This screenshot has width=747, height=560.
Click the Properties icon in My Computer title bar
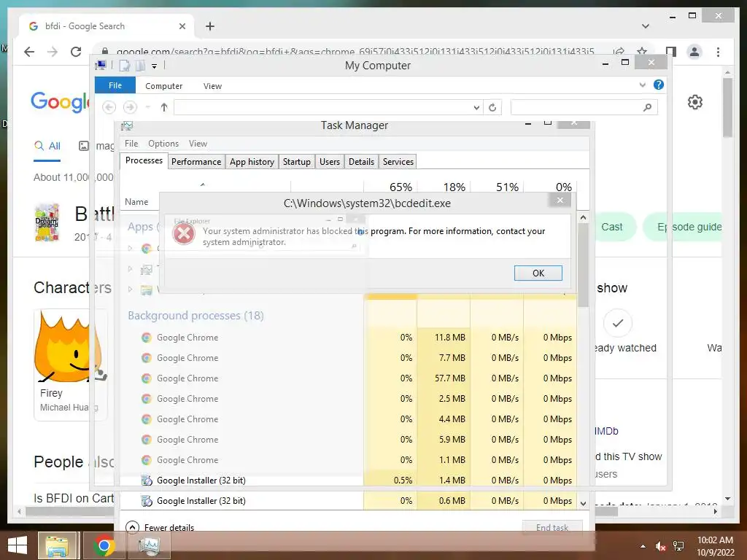pyautogui.click(x=124, y=66)
